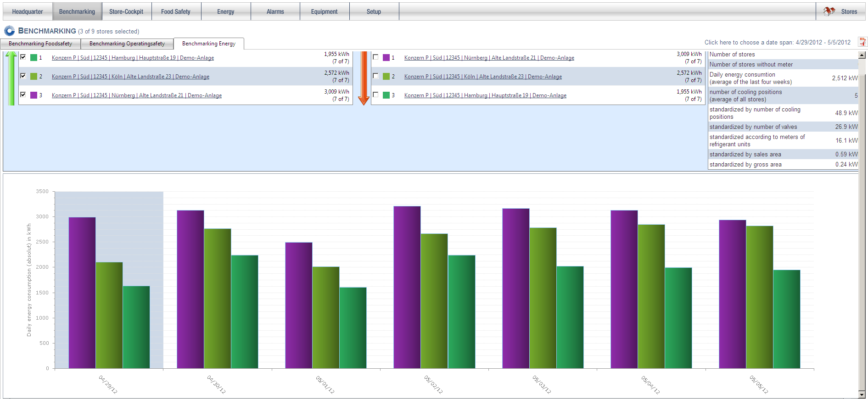Select 'standardized by number of valves' row
Viewport: 868px width, 399px height.
point(783,127)
